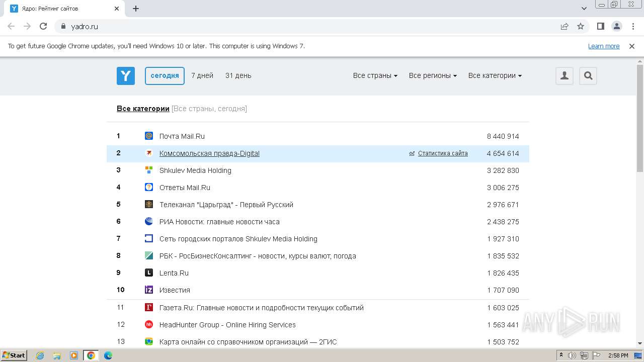Open the Телеканал "Царьград" - Первый Русский link
Viewport: 644px width, 362px height.
coord(226,205)
